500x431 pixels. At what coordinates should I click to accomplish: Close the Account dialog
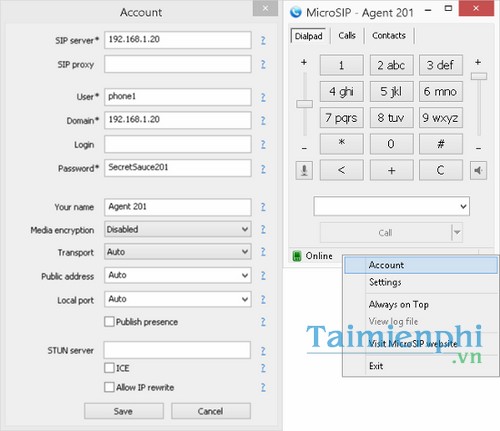[x=265, y=9]
